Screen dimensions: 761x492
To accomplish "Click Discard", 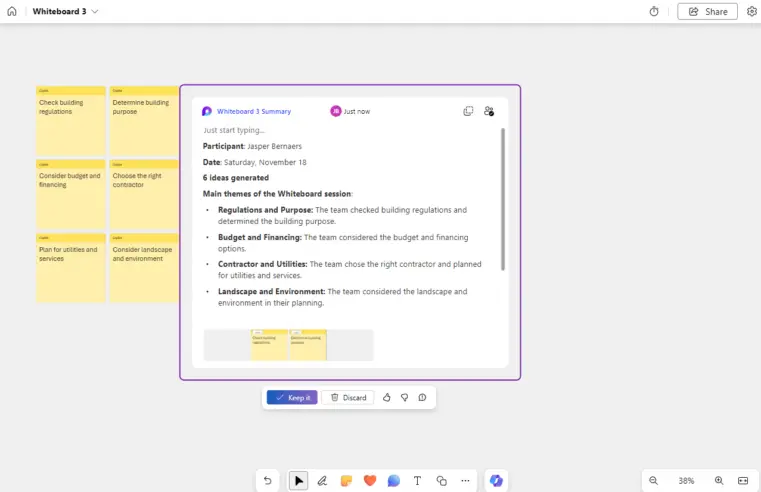I will [x=348, y=397].
